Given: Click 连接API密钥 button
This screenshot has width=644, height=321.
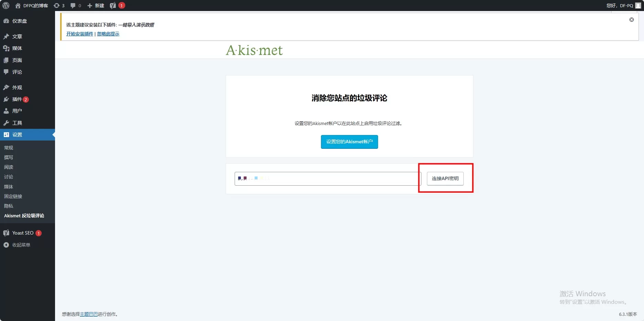Looking at the screenshot, I should pos(445,178).
